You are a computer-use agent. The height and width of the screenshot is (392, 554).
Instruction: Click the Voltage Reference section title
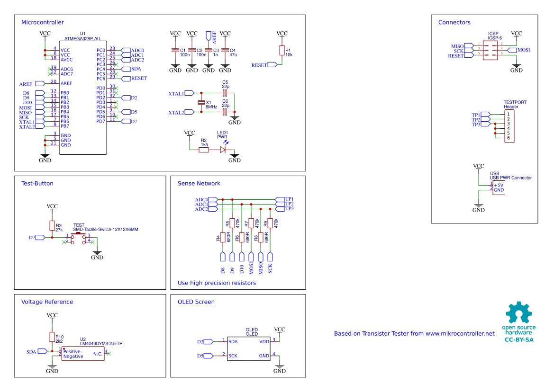tap(47, 302)
